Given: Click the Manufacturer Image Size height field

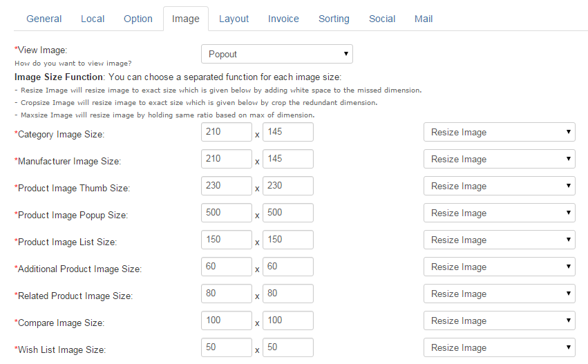Looking at the screenshot, I should pyautogui.click(x=287, y=159).
